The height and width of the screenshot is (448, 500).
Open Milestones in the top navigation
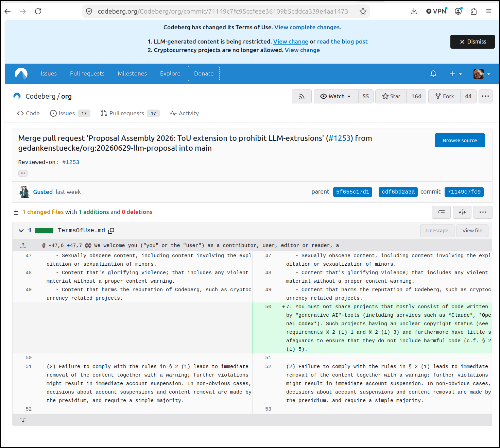coord(132,73)
